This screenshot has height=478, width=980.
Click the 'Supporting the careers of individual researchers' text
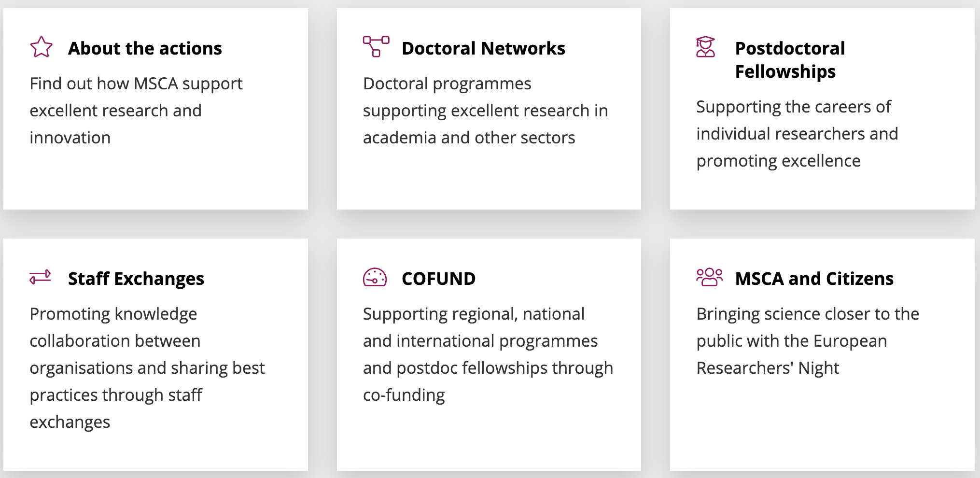pyautogui.click(x=797, y=134)
